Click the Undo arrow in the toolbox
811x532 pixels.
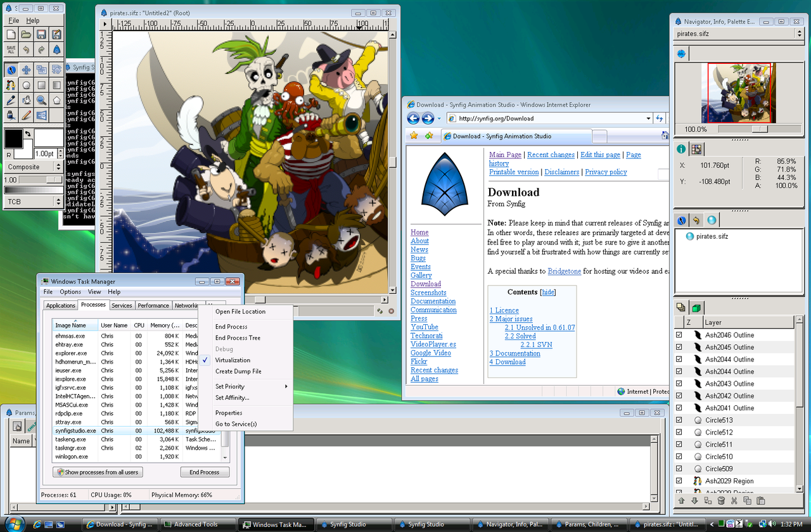click(26, 49)
